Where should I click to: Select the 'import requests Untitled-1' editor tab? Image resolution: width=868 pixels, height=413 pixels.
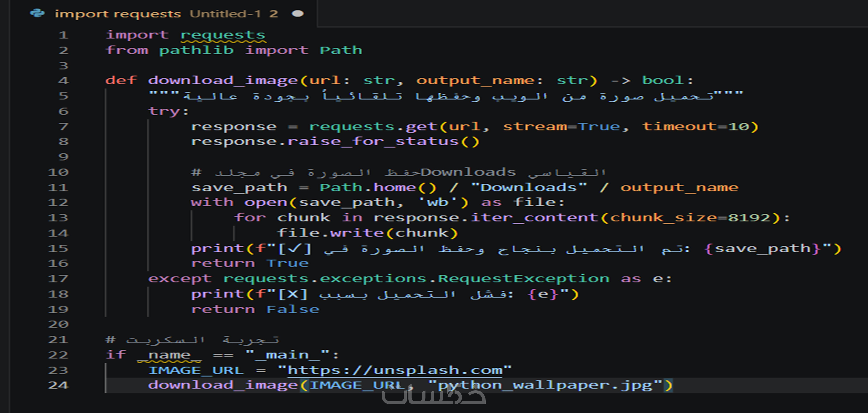pos(163,14)
